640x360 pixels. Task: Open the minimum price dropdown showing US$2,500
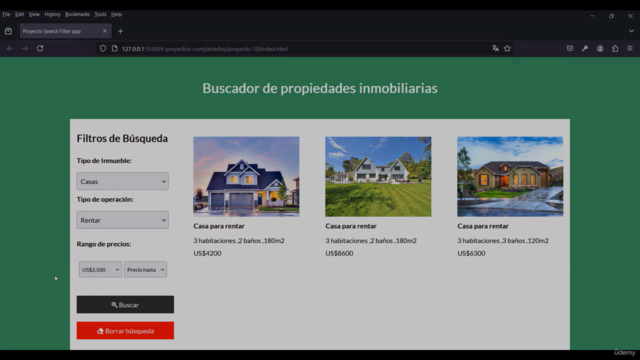tap(100, 269)
